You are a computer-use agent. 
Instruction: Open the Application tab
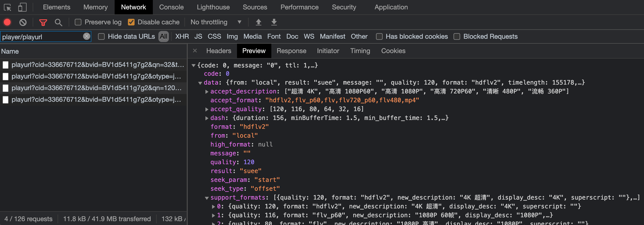click(x=391, y=7)
